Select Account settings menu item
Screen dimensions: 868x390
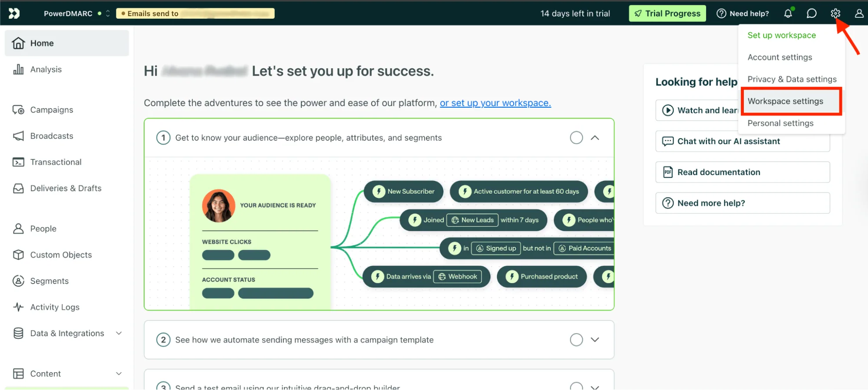(x=780, y=57)
